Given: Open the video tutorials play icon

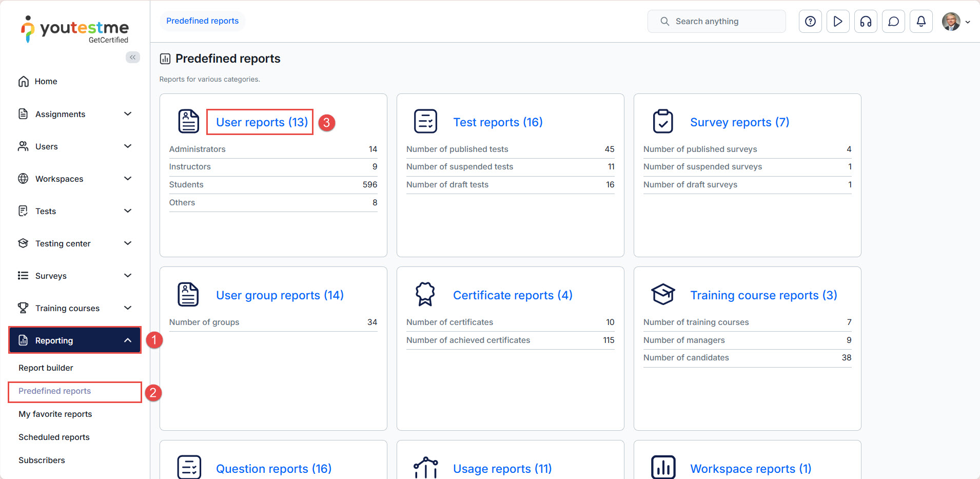Looking at the screenshot, I should coord(838,22).
